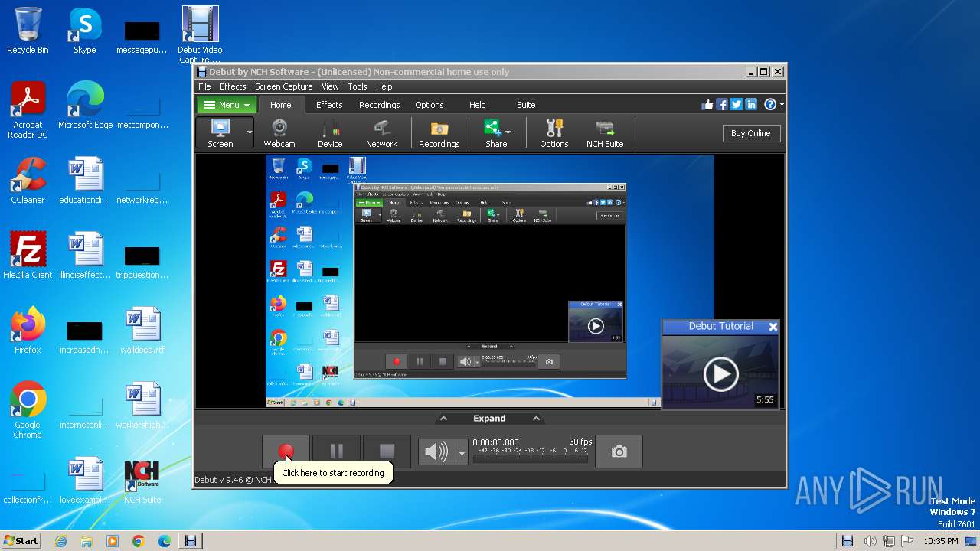Open the help question mark dropdown
Screen dimensions: 980x551
[x=773, y=105]
